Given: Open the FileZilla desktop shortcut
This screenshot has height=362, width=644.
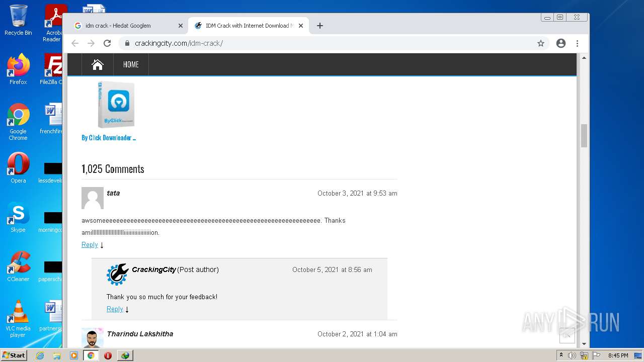Looking at the screenshot, I should click(52, 69).
